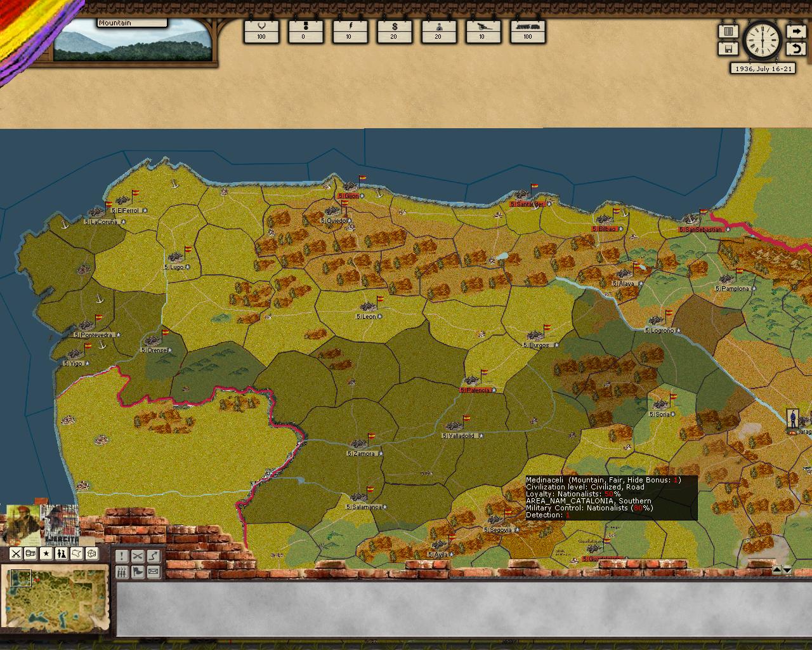Collapse message panel with down arrow
Viewport: 812px width, 650px height.
[787, 570]
